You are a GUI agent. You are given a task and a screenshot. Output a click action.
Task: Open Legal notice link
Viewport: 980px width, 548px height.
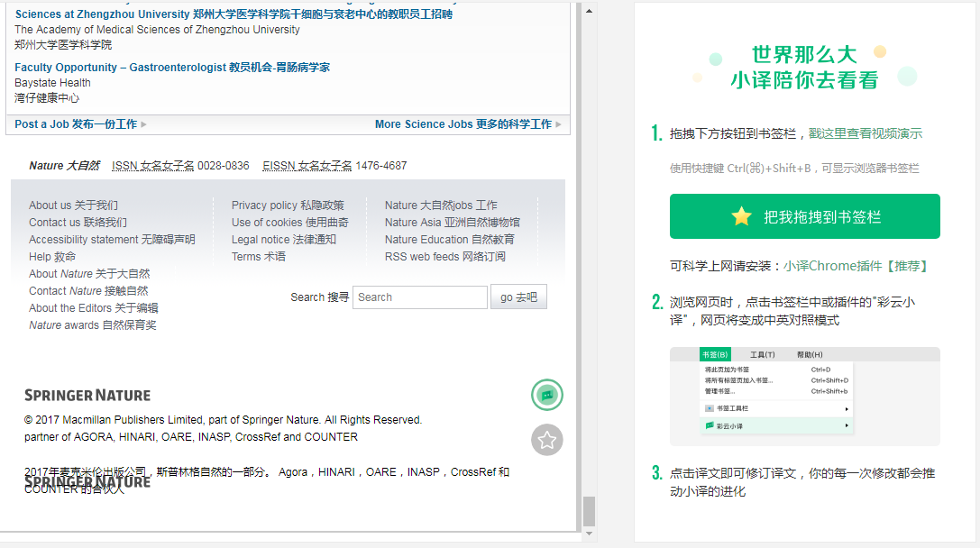pos(284,240)
